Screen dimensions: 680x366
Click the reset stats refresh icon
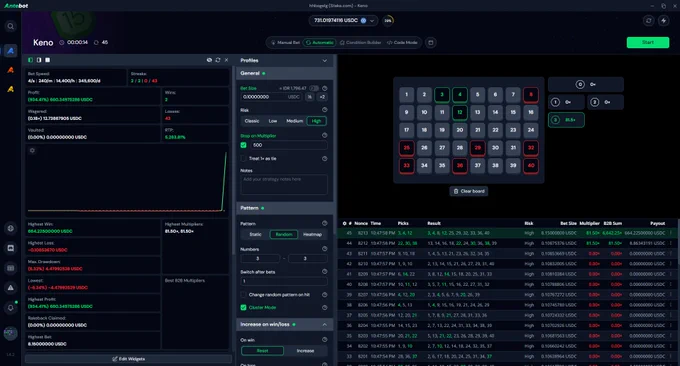(218, 60)
